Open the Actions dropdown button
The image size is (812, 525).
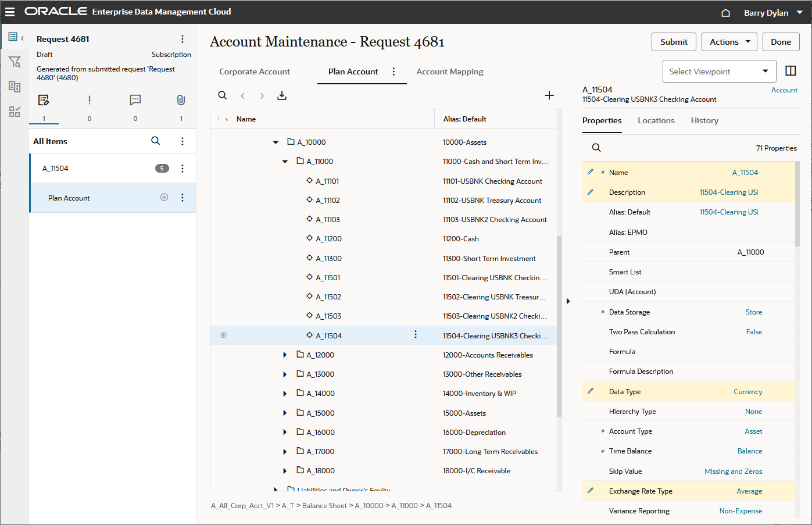730,42
